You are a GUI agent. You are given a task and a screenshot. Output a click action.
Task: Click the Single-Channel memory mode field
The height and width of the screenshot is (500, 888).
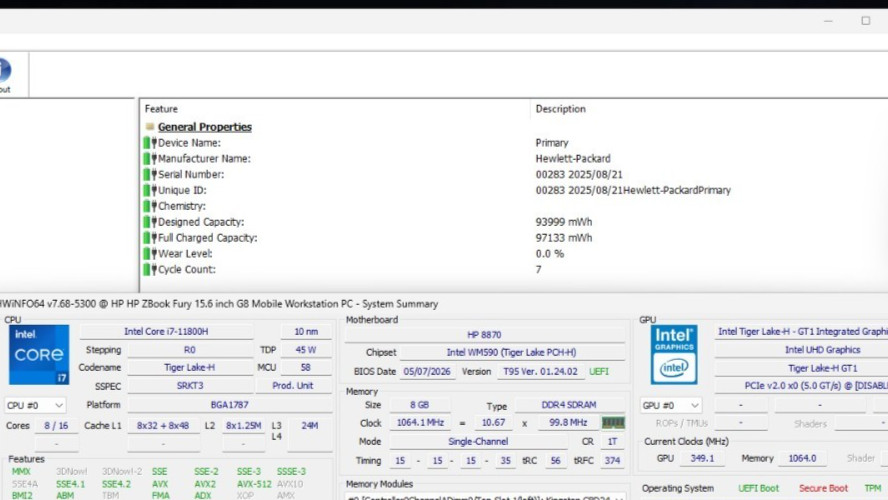pyautogui.click(x=478, y=441)
